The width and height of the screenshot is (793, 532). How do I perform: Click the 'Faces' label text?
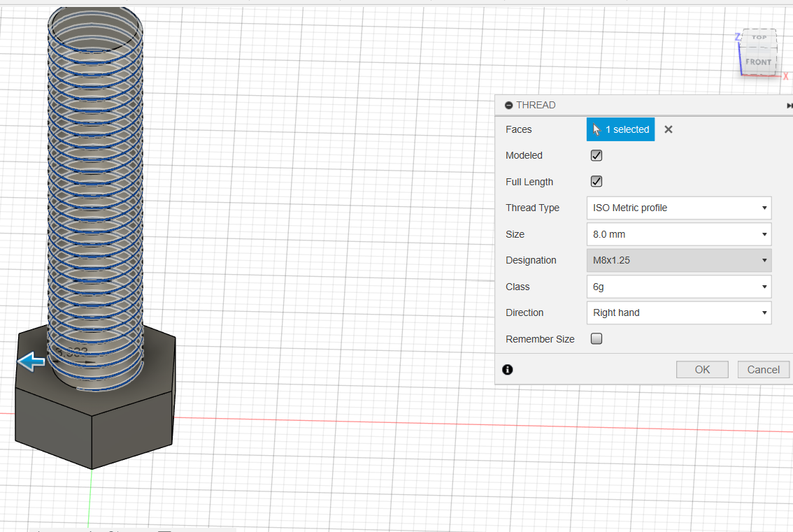[x=518, y=129]
